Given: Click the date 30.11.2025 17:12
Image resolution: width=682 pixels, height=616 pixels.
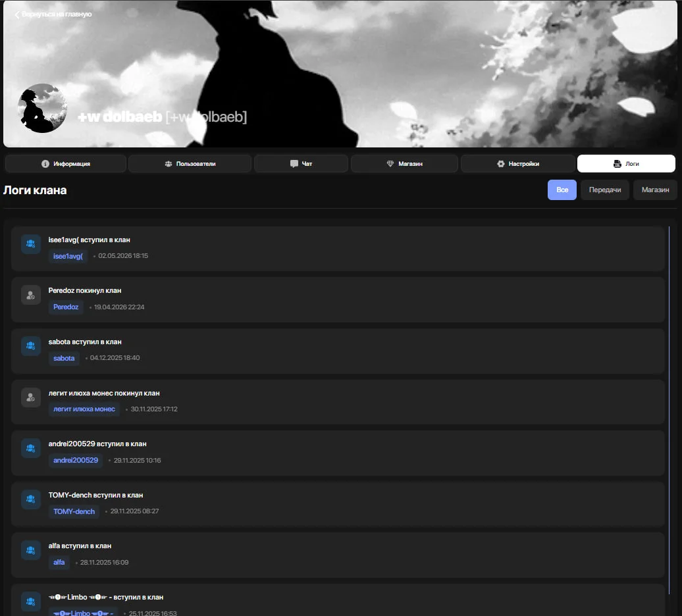Looking at the screenshot, I should tap(154, 409).
